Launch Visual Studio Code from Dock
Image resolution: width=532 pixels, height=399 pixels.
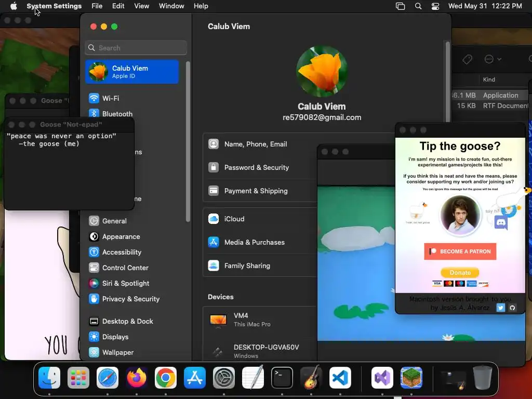coord(340,378)
